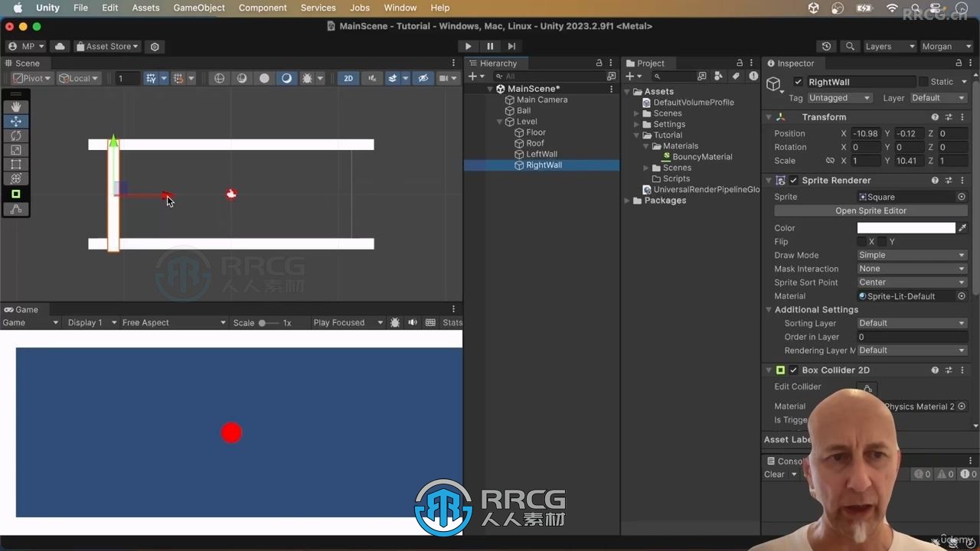The width and height of the screenshot is (980, 551).
Task: Open the Layer Default dropdown
Action: pyautogui.click(x=939, y=98)
